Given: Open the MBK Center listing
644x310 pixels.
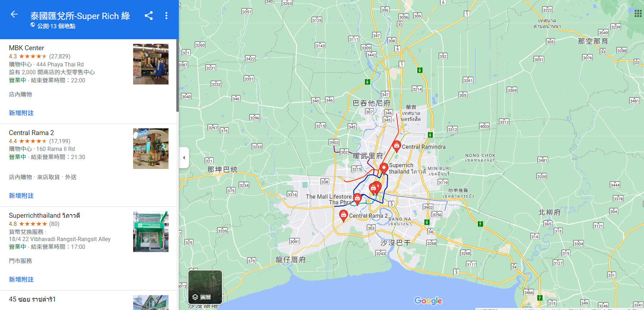Looking at the screenshot, I should [27, 48].
